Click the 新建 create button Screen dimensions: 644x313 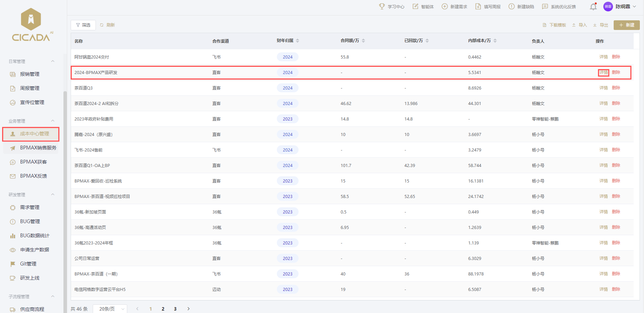[x=626, y=25]
